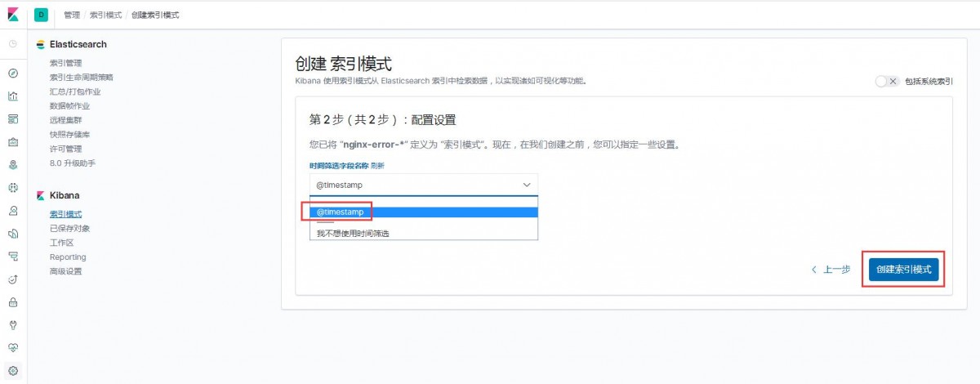Click 刷新 link next to field name
This screenshot has height=384, width=980.
tap(377, 166)
